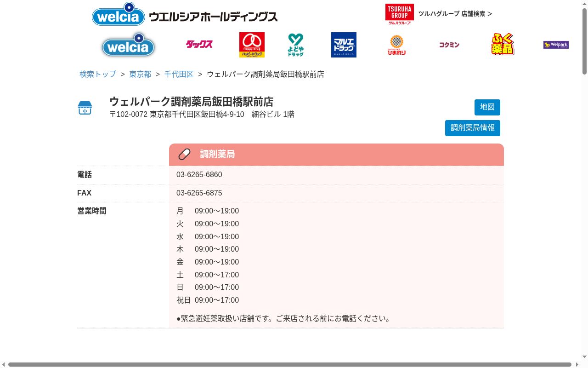588x368 pixels.
Task: Select store name heading ウェルパーク調剤薬局飯田橋駅前店
Action: coord(191,102)
